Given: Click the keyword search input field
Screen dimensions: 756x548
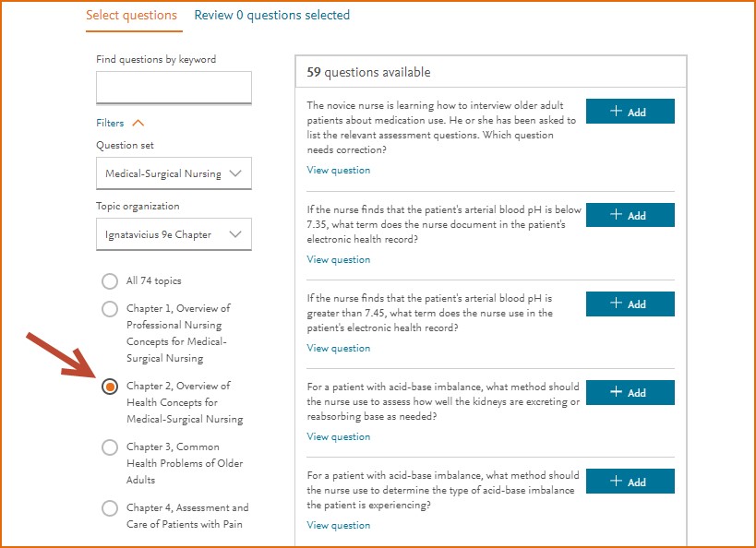Looking at the screenshot, I should pyautogui.click(x=174, y=87).
